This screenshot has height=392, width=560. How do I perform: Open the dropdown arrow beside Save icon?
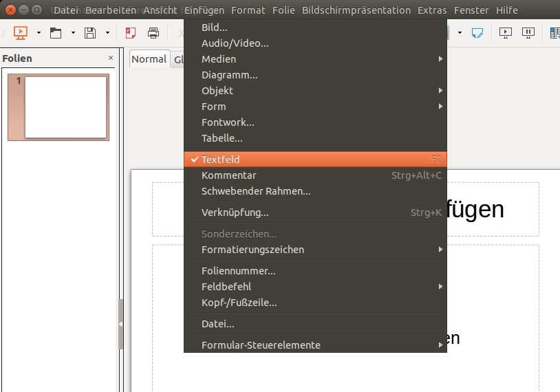tap(107, 32)
